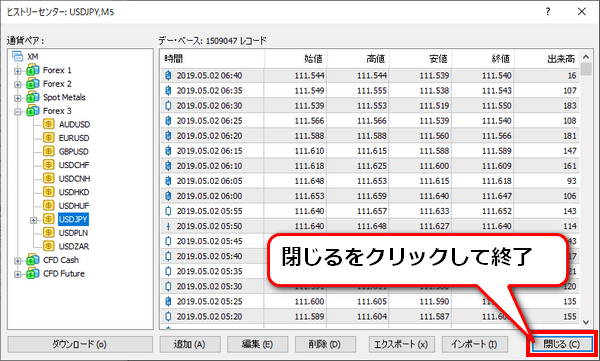Expand the CFD Future group

18,274
